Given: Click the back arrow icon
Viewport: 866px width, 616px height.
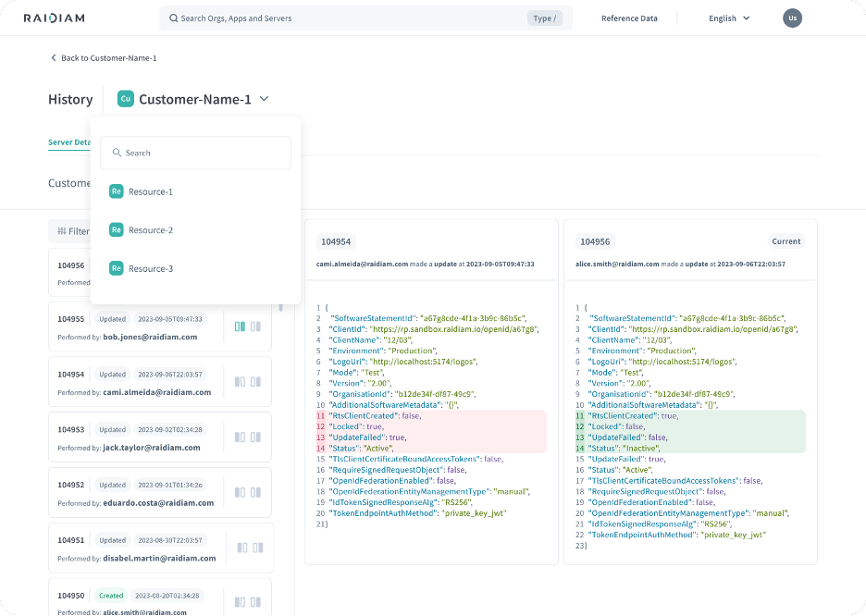Looking at the screenshot, I should (53, 57).
